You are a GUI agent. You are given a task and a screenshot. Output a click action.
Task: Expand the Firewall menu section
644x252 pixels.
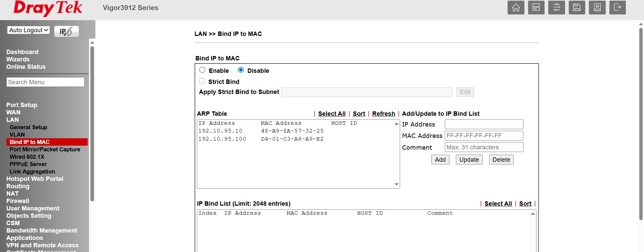18,201
